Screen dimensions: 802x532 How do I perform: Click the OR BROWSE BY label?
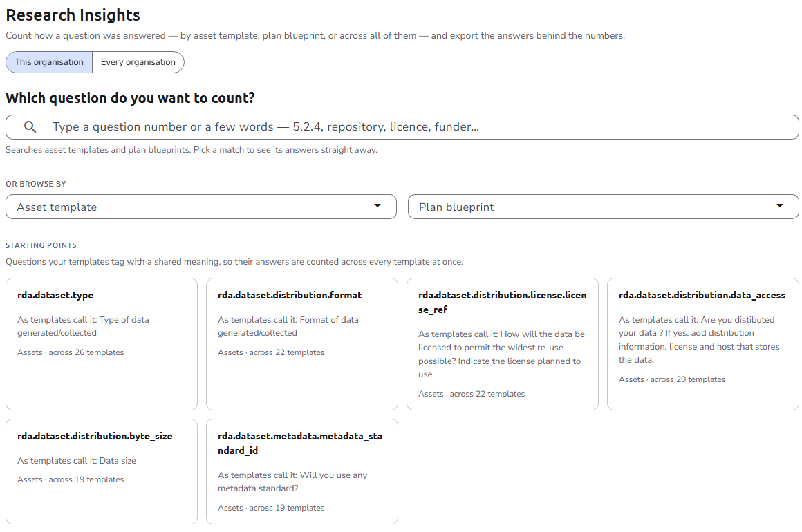(36, 184)
